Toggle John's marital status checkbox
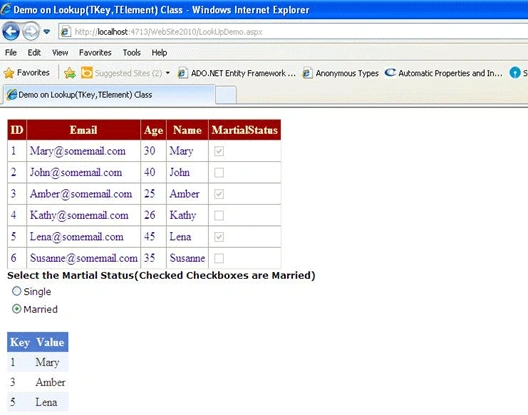 click(x=219, y=172)
